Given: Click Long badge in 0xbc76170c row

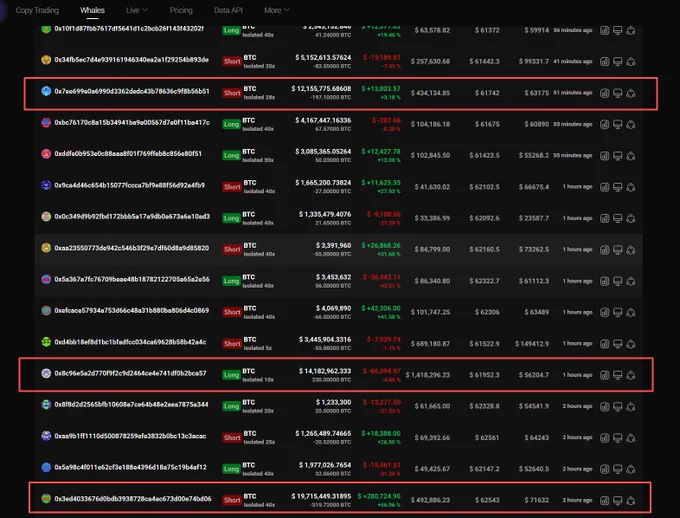Looking at the screenshot, I should 231,124.
